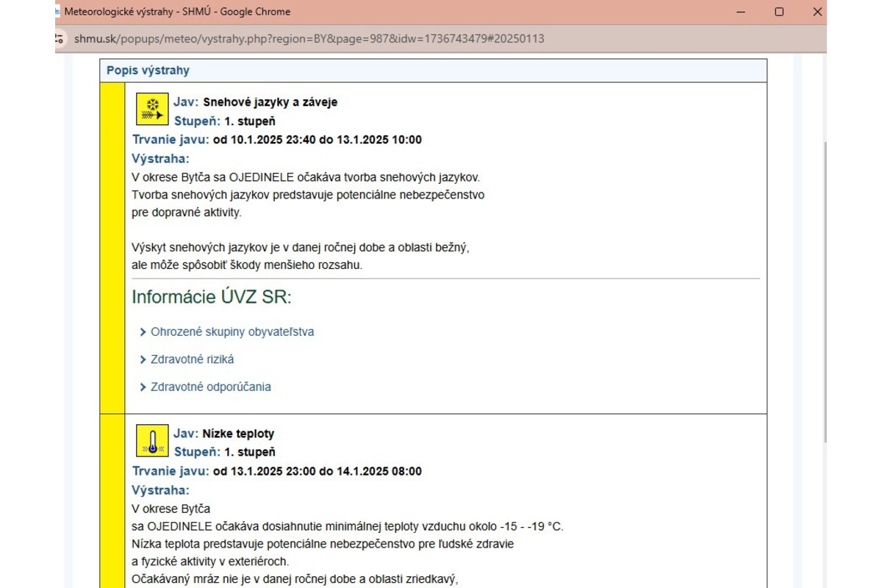Minimize the Chrome popup window
882x588 pixels.
pos(741,12)
